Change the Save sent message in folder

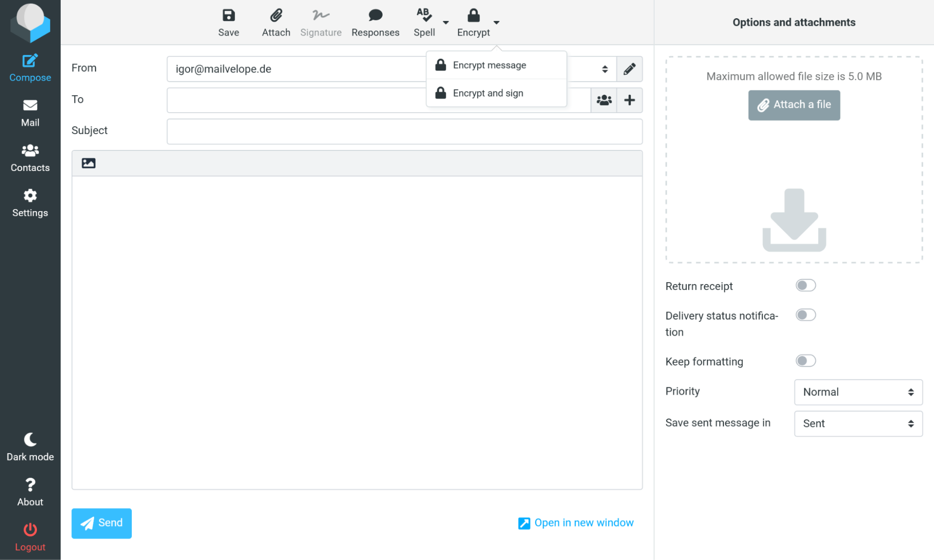(x=857, y=424)
